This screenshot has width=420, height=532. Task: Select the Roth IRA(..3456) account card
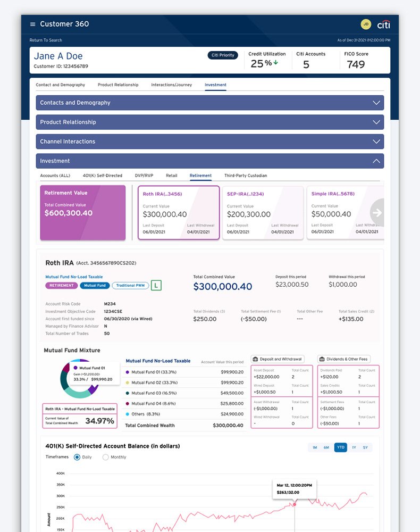coord(179,212)
